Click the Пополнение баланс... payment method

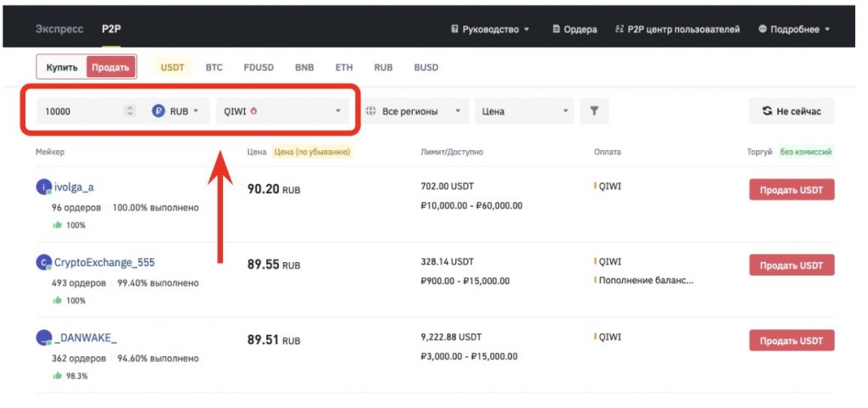pyautogui.click(x=645, y=280)
